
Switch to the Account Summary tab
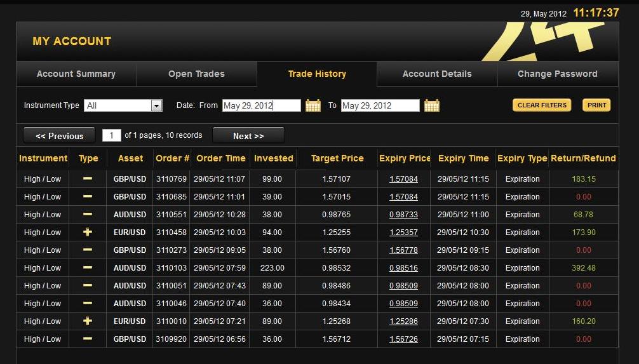click(x=76, y=74)
